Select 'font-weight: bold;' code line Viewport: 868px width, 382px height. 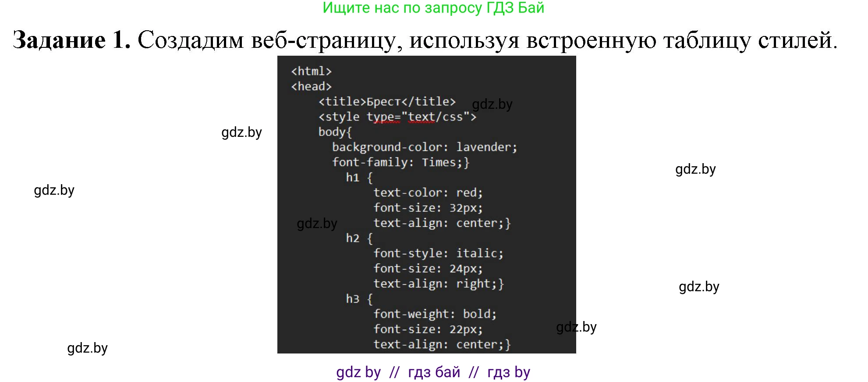point(435,314)
